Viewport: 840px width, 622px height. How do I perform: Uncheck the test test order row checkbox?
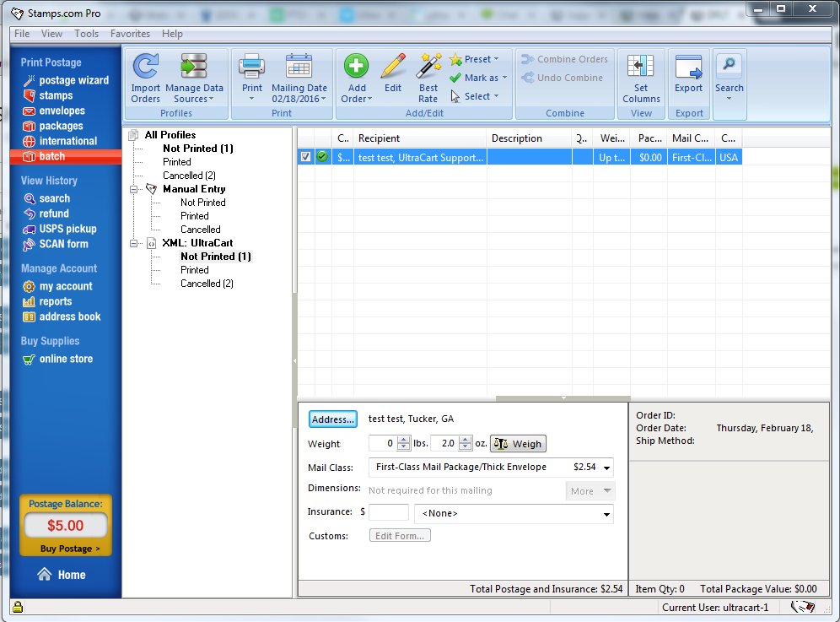coord(305,157)
